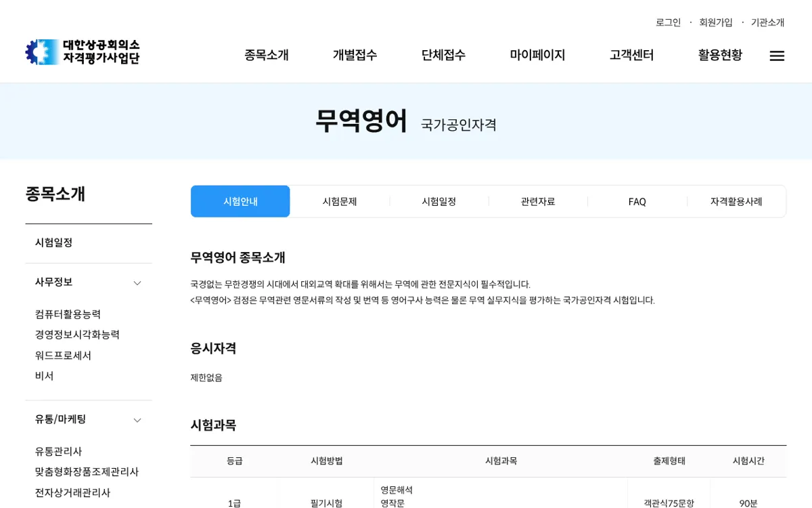Click the 시험방법 table header
The image size is (812, 508).
327,461
